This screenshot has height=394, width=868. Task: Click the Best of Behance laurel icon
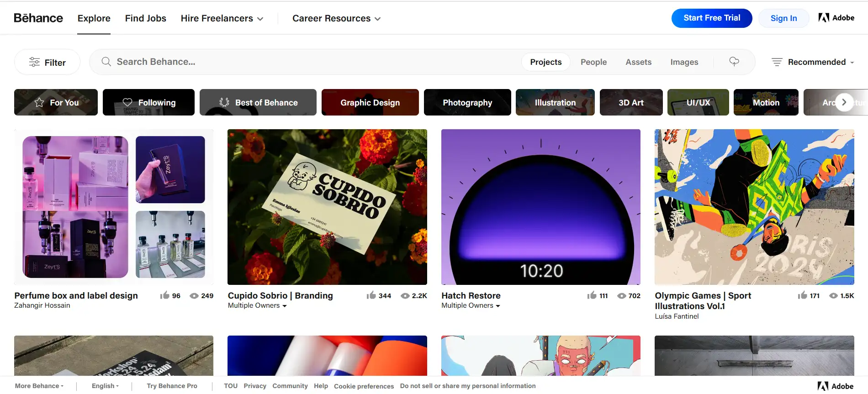(x=224, y=102)
